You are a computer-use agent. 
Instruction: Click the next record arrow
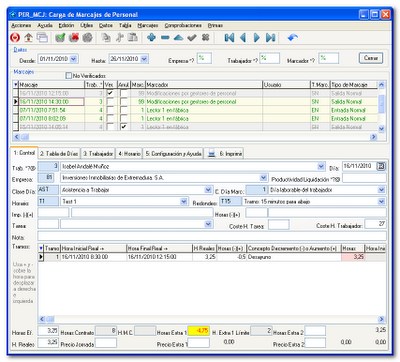pyautogui.click(x=257, y=38)
